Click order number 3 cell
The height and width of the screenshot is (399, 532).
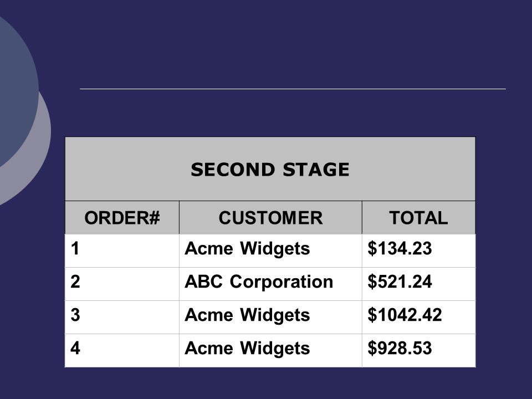click(122, 317)
